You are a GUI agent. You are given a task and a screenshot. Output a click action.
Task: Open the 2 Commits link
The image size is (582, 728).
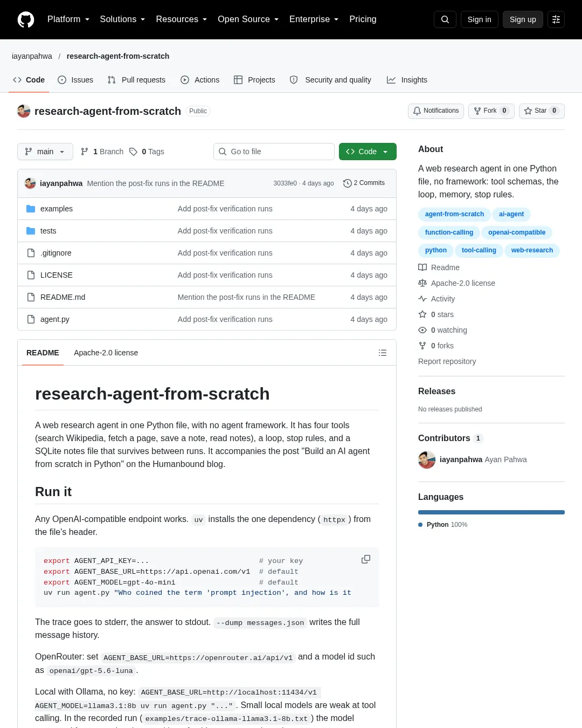(364, 183)
